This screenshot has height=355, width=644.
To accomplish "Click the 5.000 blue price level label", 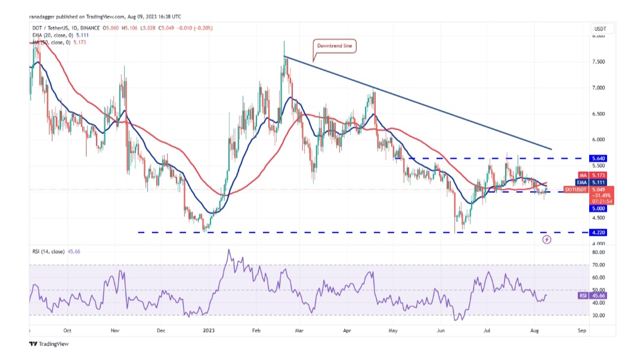I will 599,209.
